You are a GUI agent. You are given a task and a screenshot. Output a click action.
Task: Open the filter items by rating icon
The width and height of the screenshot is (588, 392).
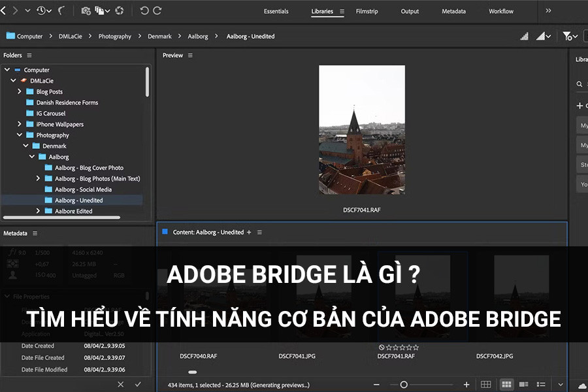[568, 37]
